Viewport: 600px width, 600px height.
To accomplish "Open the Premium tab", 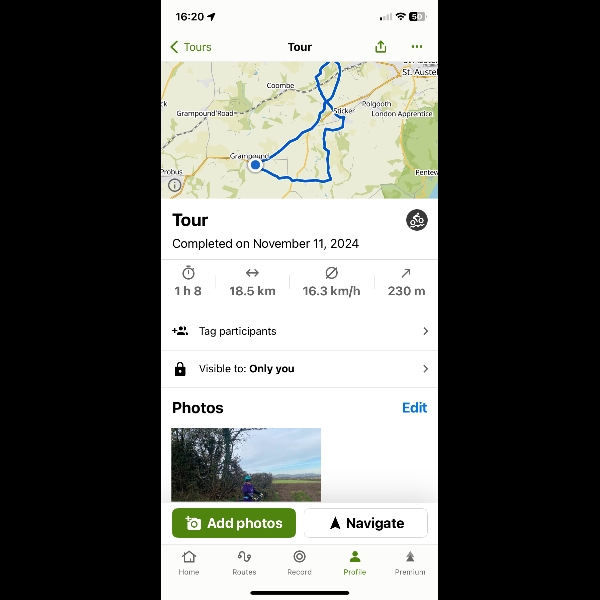I will 410,563.
